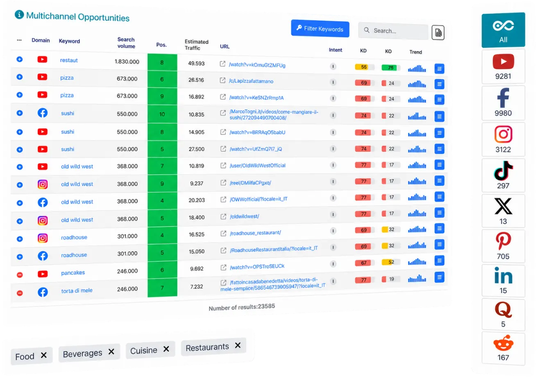This screenshot has width=537, height=392.
Task: Expand the sushi position 8 row
Action: click(x=19, y=132)
